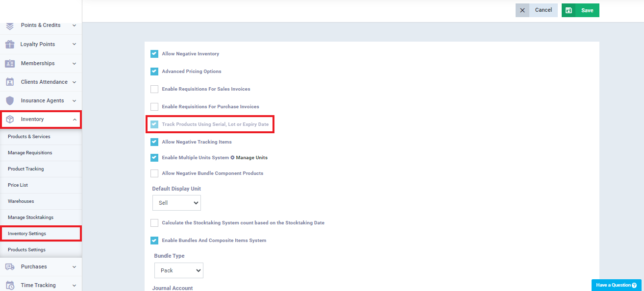Screen dimensions: 644x291
Task: Open the Default Display Unit dropdown
Action: pos(176,203)
